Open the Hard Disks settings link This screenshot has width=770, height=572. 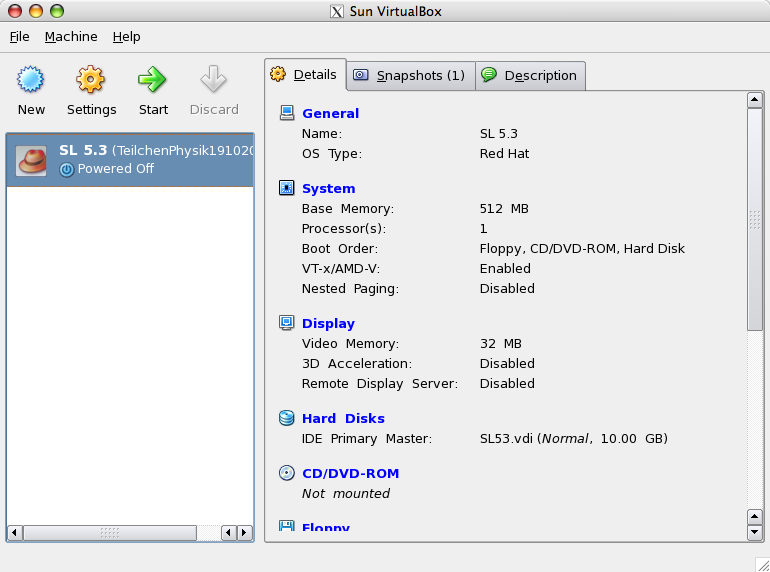pyautogui.click(x=343, y=418)
